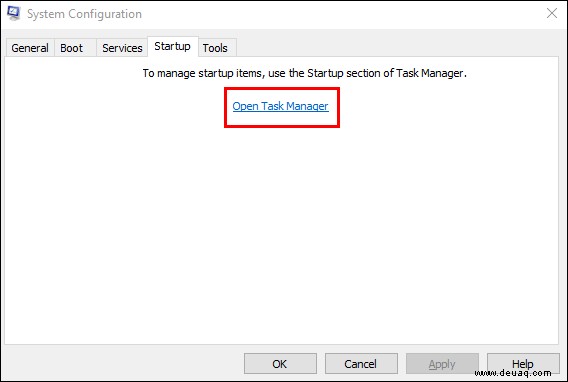568x382 pixels.
Task: Click the System Configuration app icon
Action: point(14,13)
